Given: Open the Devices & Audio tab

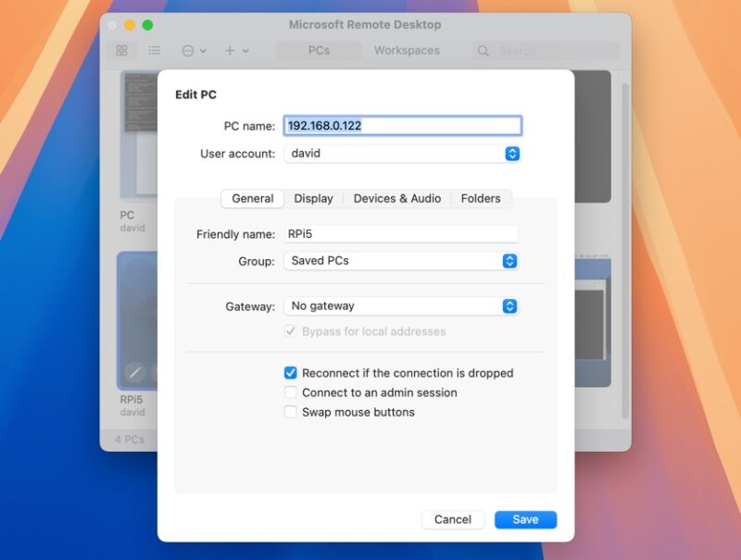Looking at the screenshot, I should 396,198.
